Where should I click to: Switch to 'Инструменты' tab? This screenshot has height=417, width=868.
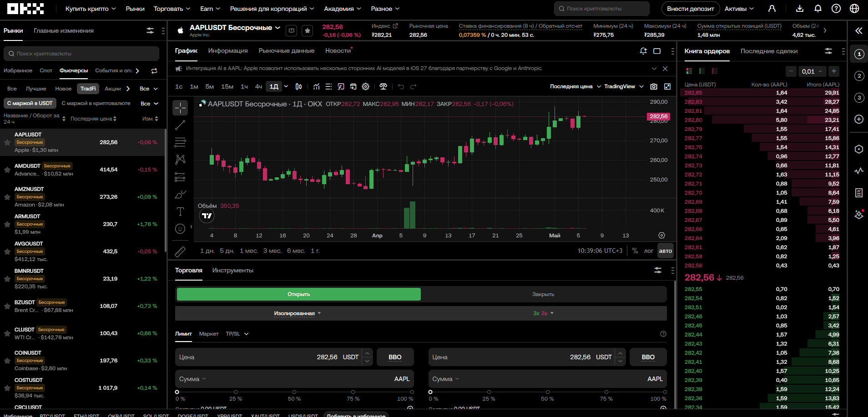coord(232,270)
